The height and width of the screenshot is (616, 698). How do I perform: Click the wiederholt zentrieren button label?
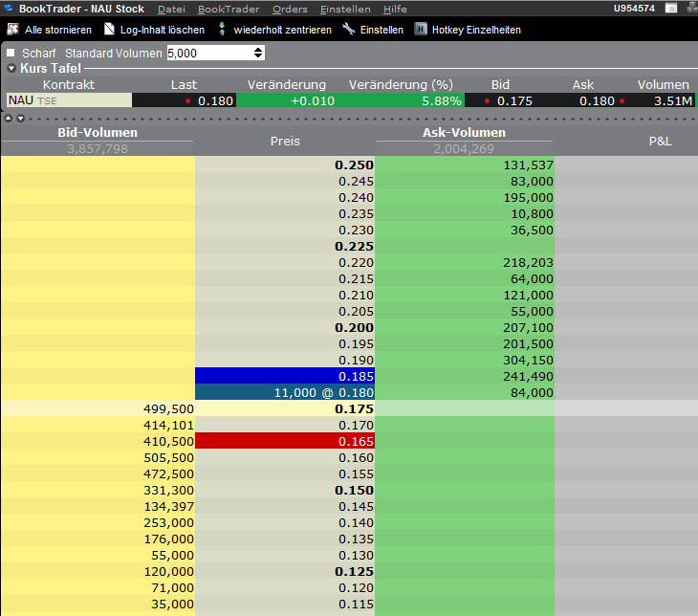click(x=283, y=30)
